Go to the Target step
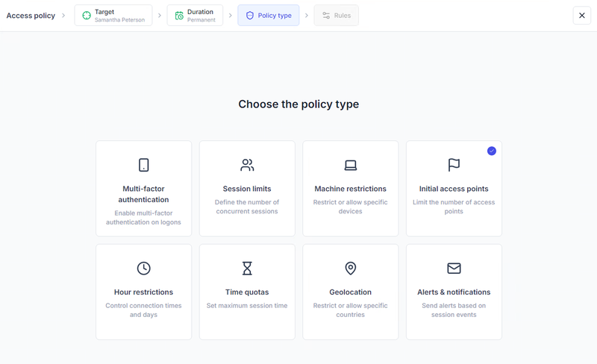The width and height of the screenshot is (597, 364). coord(113,16)
